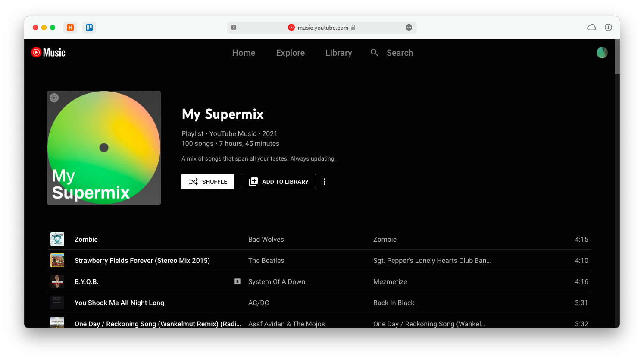Select Strawberry Fields Forever (Stereo Mix 2015)
Image resolution: width=644 pixels, height=360 pixels.
click(x=142, y=260)
